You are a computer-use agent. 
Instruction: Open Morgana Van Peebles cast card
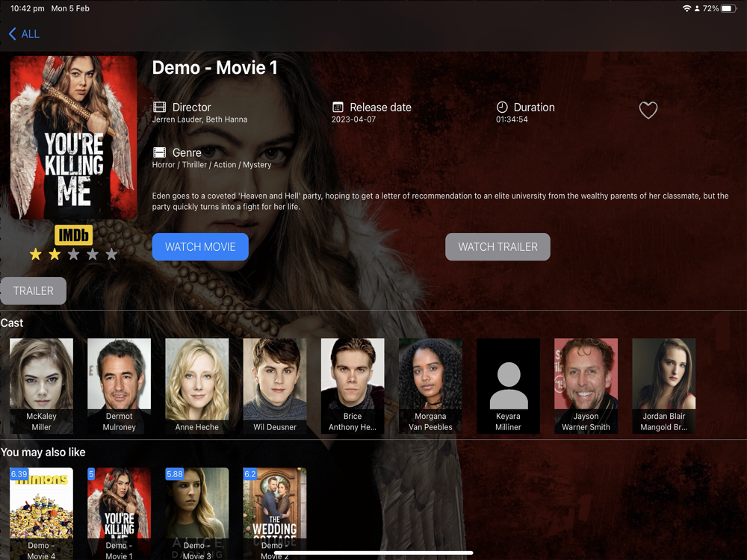[430, 386]
